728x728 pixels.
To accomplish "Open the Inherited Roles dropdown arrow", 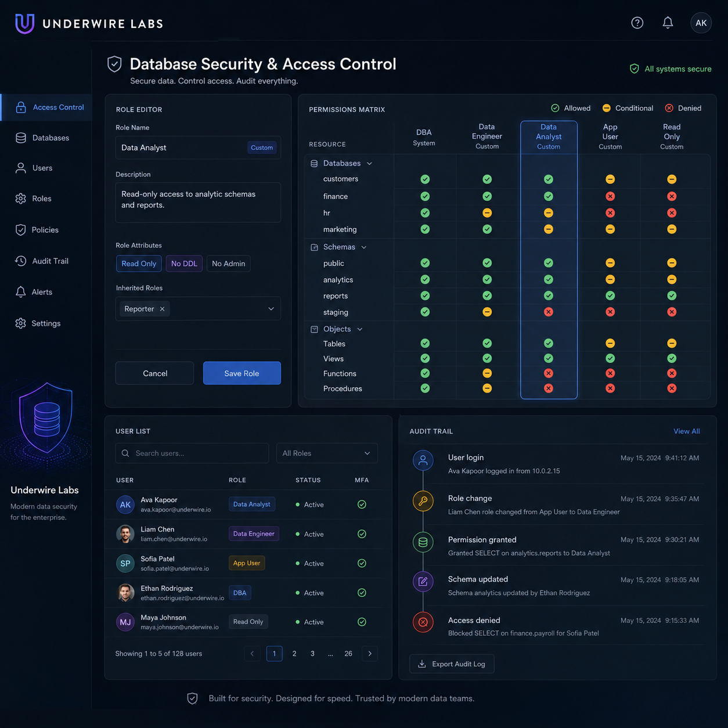I will click(271, 309).
